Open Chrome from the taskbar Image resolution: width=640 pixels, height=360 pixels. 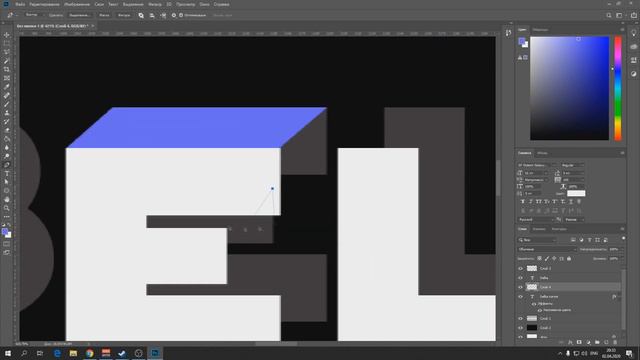click(89, 353)
